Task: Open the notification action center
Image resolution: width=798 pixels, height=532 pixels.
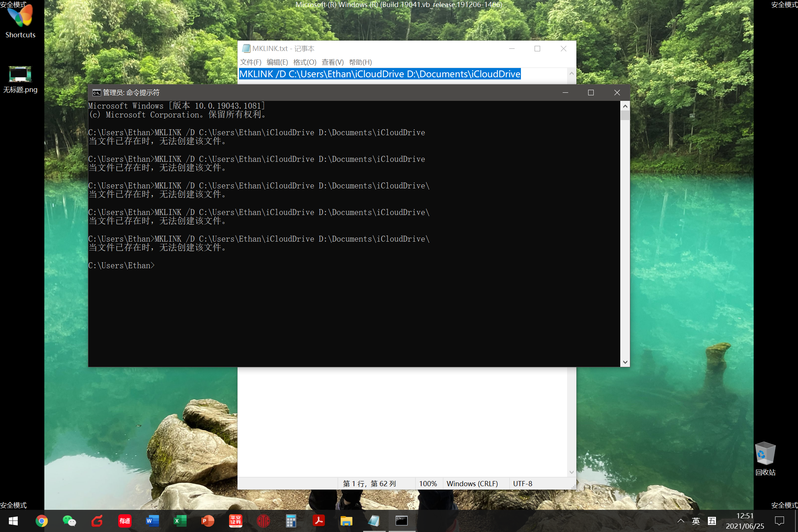Action: click(x=780, y=521)
